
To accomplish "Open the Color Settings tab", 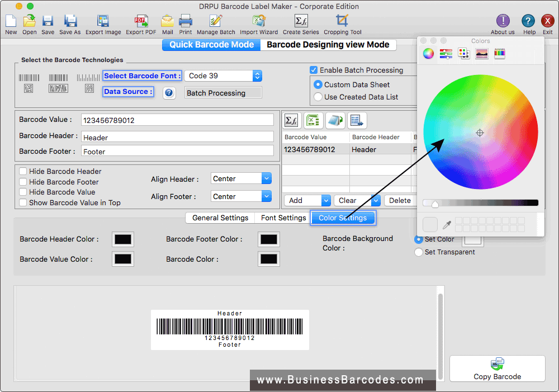I will (x=343, y=218).
